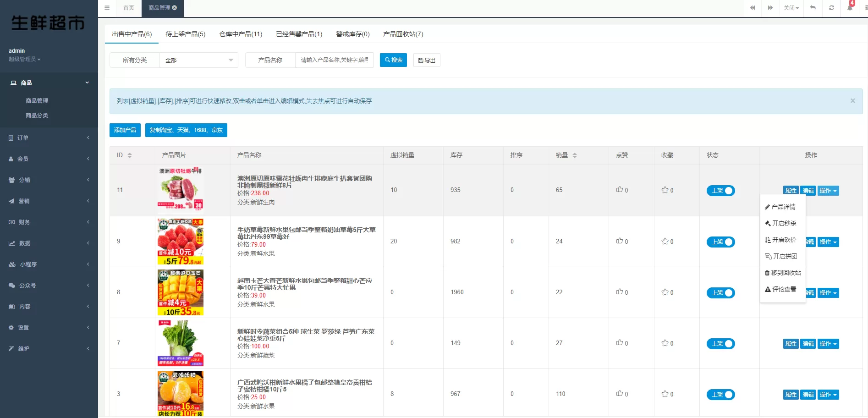
Task: Click the like thumbs-up icon for product 11
Action: [x=619, y=190]
